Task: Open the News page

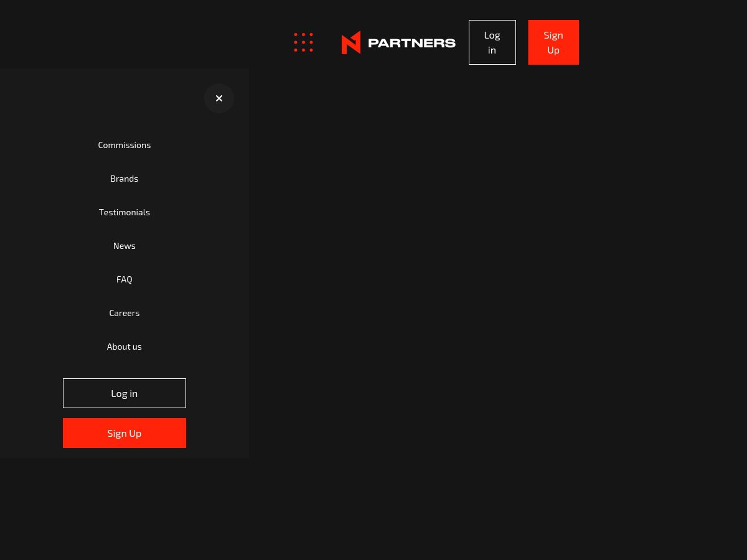Action: coord(125,245)
